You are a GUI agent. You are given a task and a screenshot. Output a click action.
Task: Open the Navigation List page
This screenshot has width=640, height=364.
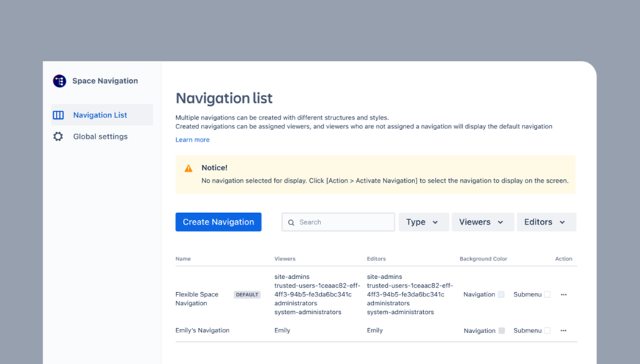click(x=102, y=115)
